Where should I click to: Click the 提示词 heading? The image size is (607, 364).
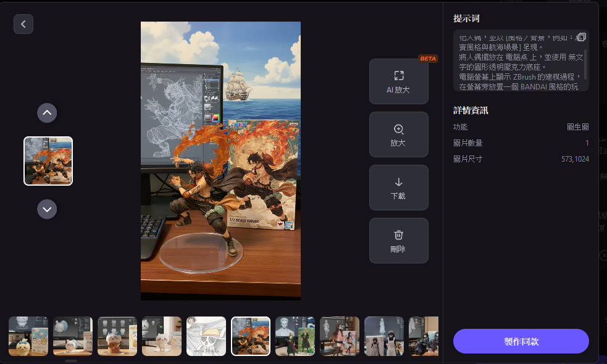[466, 18]
